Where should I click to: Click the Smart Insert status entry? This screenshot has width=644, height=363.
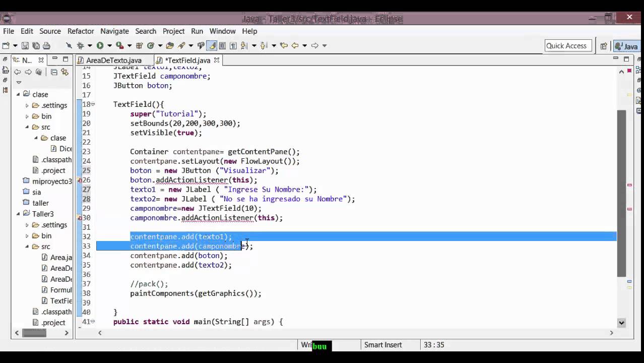click(383, 345)
